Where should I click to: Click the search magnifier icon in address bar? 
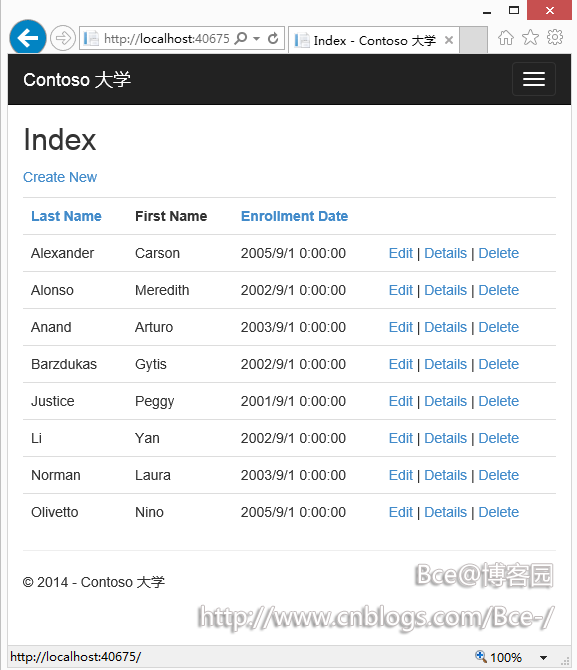241,38
